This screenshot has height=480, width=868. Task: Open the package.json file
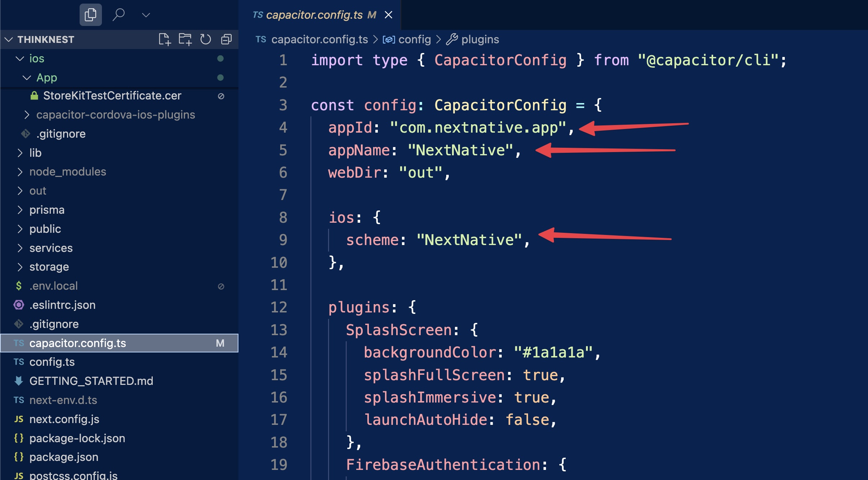click(64, 457)
